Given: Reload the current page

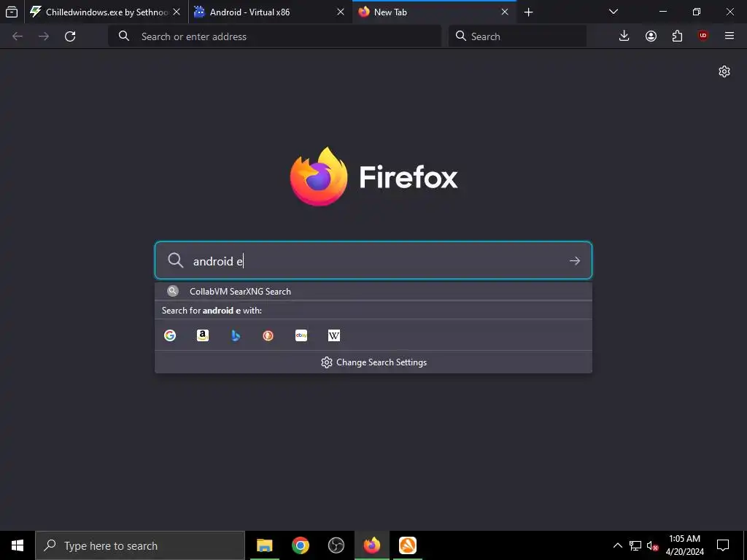Looking at the screenshot, I should (x=70, y=36).
